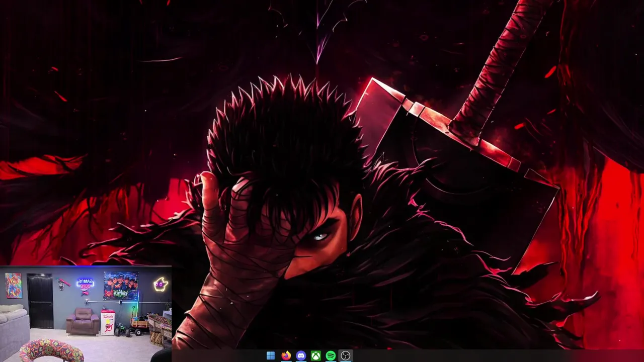This screenshot has height=362, width=644.
Task: Click the webcam overlay video feed
Action: pos(86,314)
